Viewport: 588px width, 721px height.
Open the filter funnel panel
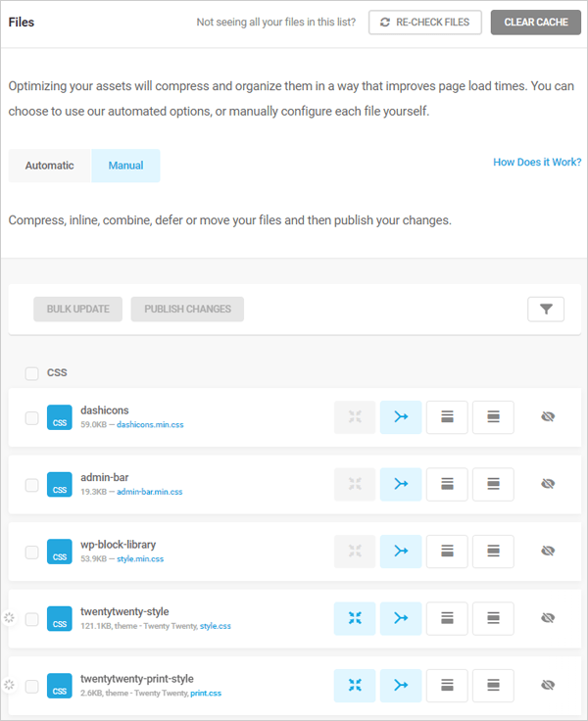pyautogui.click(x=546, y=310)
